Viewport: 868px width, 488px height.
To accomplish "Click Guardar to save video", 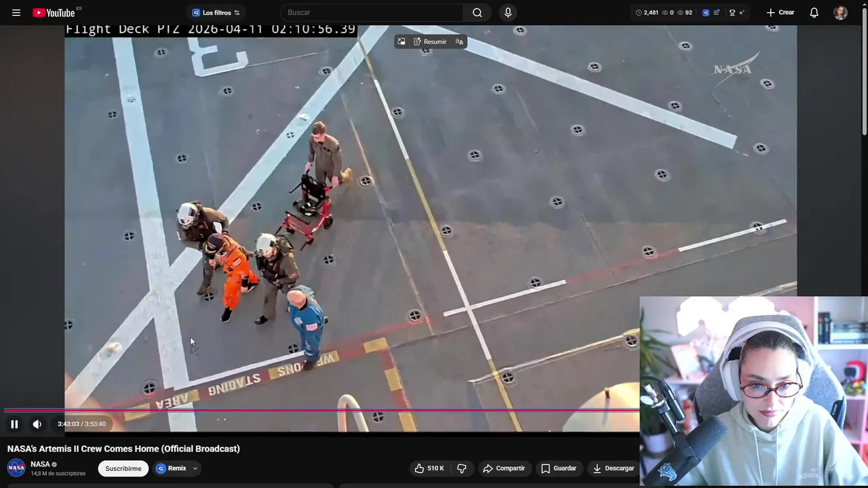I will pos(559,468).
